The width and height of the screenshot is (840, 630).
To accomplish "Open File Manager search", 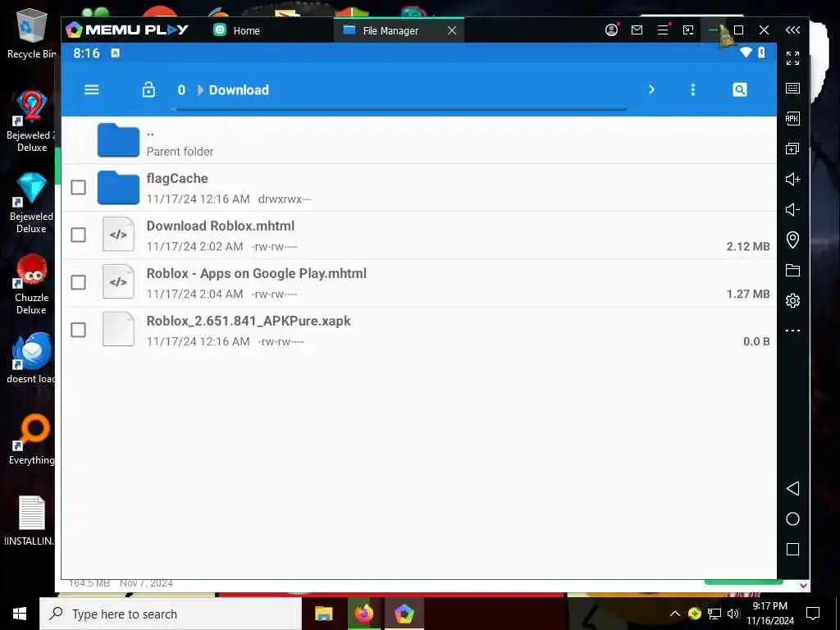I will 739,89.
